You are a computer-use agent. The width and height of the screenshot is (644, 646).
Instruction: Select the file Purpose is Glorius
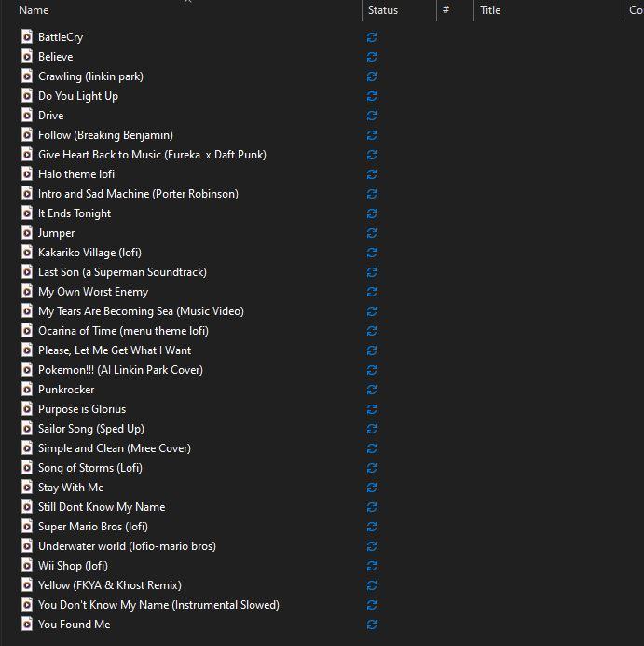82,409
